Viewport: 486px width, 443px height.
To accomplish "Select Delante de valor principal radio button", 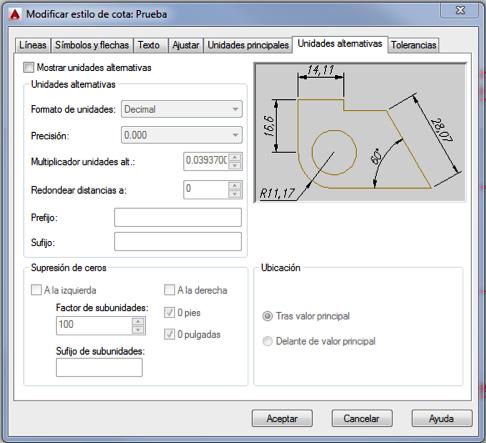I will (x=267, y=341).
